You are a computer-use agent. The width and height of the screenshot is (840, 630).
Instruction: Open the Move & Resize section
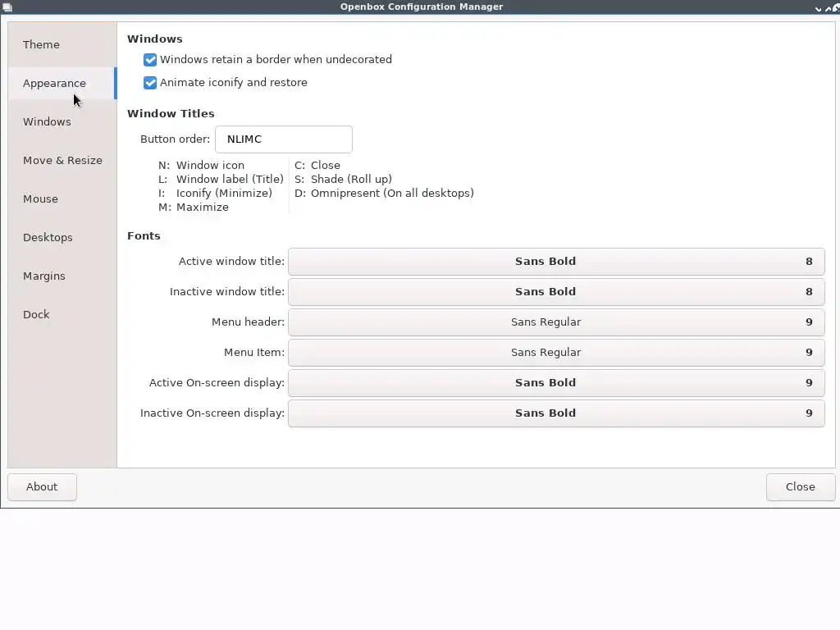62,160
